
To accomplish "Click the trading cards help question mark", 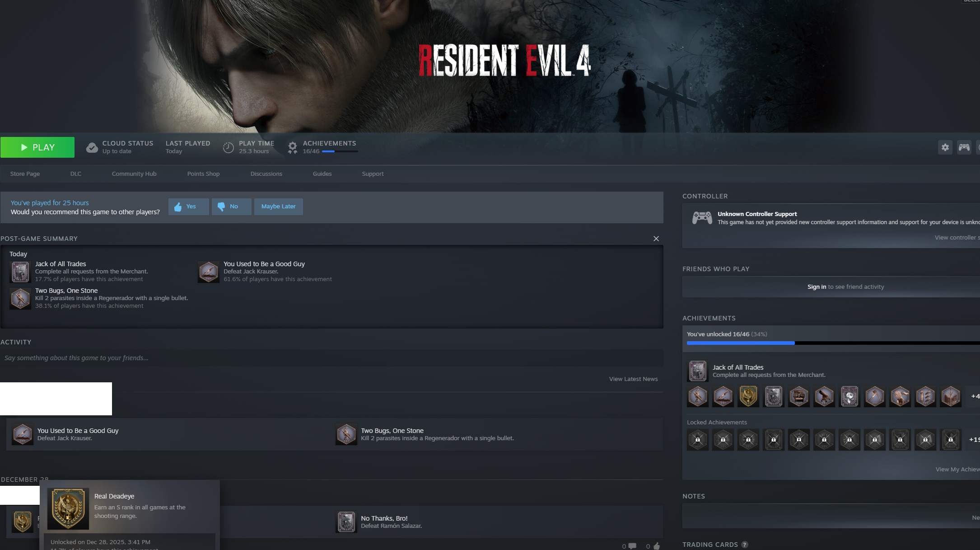I will pos(745,545).
